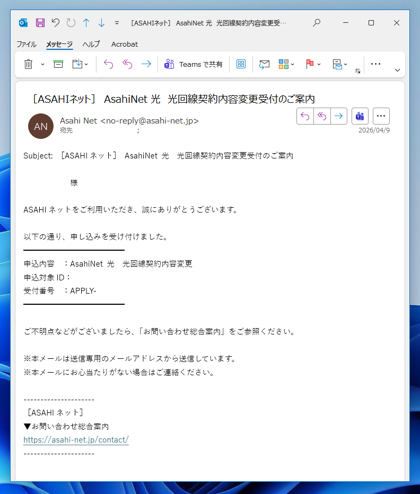Click the 申込対象 ID line

pos(47,277)
